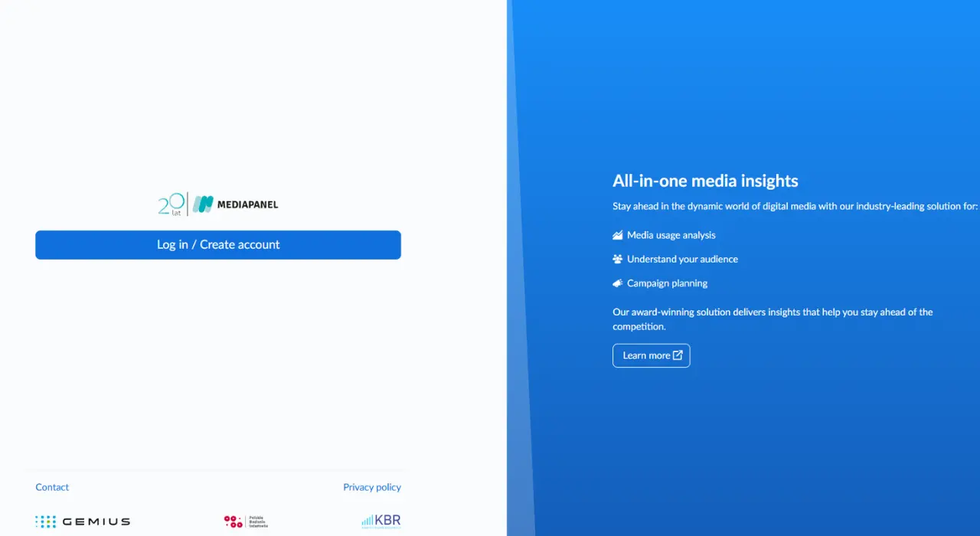Click the chart icon beside Media usage analysis
The image size is (980, 536).
[618, 235]
